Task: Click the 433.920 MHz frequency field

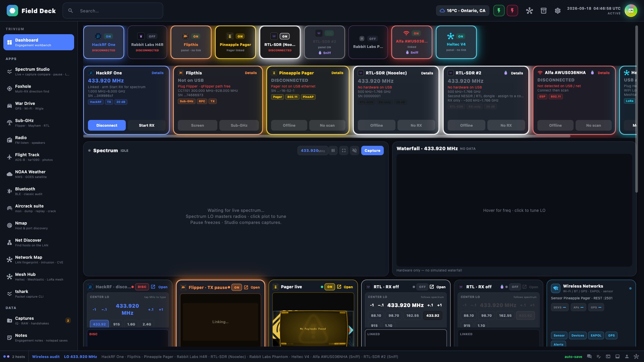Action: coord(313,150)
